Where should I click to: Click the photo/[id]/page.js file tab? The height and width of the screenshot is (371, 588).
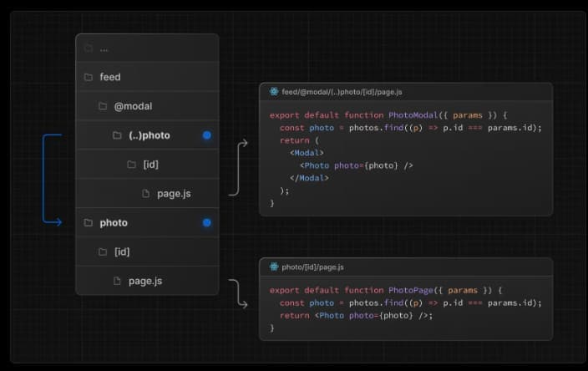coord(312,267)
